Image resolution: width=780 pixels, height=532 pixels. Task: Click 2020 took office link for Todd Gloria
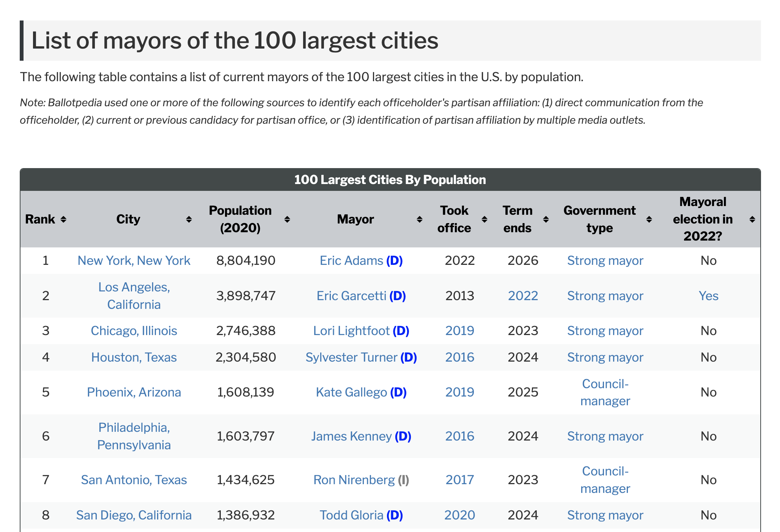click(459, 515)
